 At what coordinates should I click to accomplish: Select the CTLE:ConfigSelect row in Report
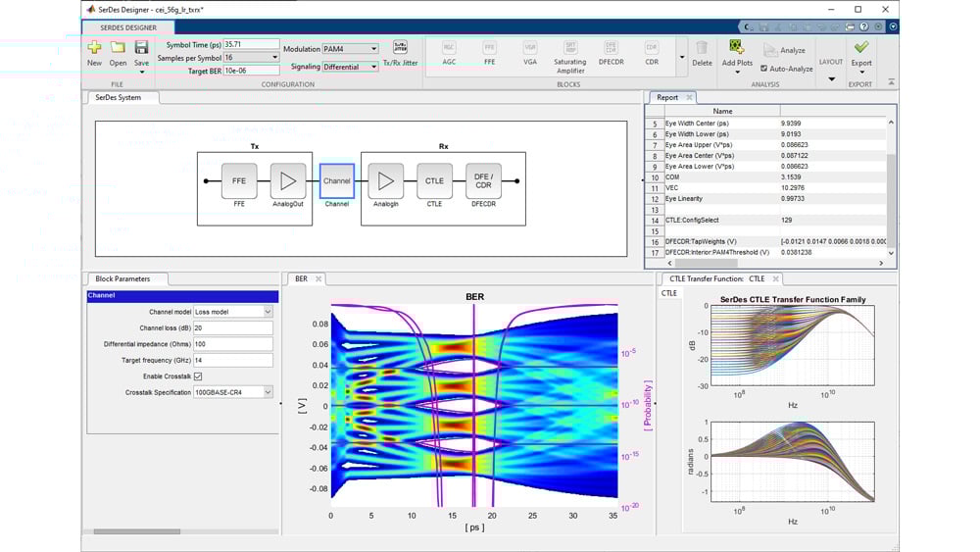[765, 220]
